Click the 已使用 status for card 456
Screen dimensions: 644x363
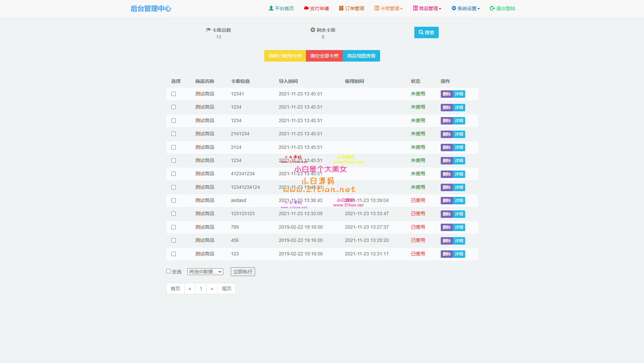click(x=418, y=240)
